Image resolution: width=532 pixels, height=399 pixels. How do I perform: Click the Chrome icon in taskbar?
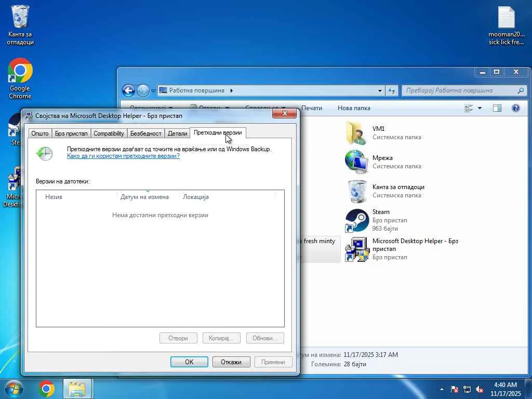[x=46, y=389]
